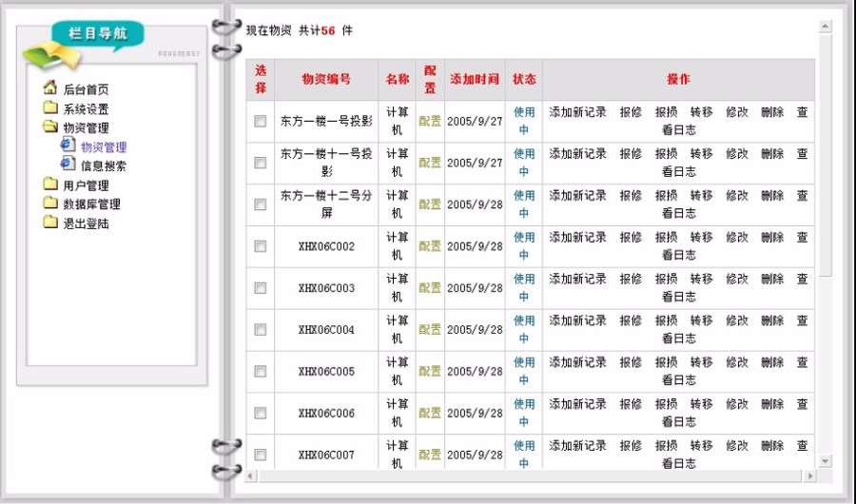The image size is (856, 504).
Task: Expand 数据库管理 in the sidebar
Action: (91, 204)
